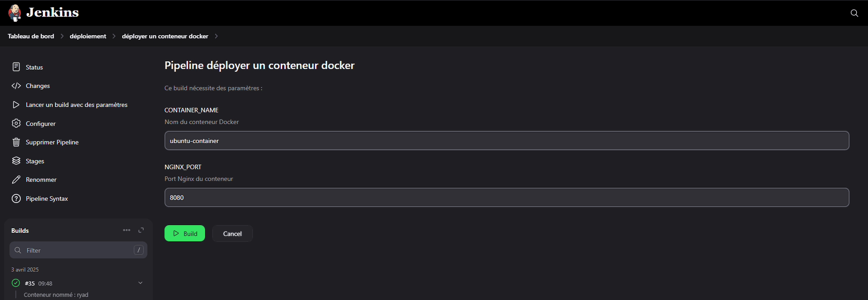Open chevron after déployer un conteneur docker
This screenshot has width=868, height=300.
pos(216,36)
